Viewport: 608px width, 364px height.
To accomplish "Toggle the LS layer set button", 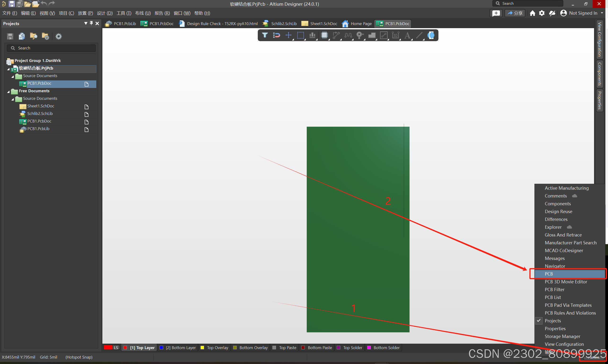I will tap(116, 348).
